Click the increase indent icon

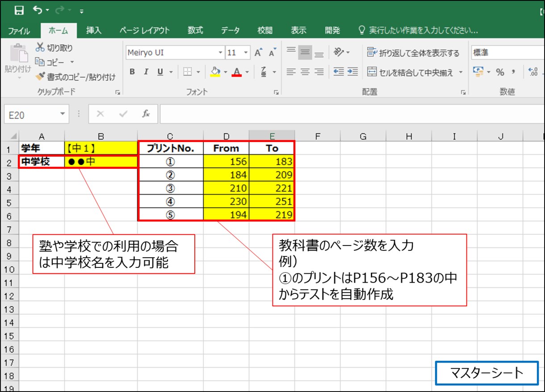[x=353, y=71]
